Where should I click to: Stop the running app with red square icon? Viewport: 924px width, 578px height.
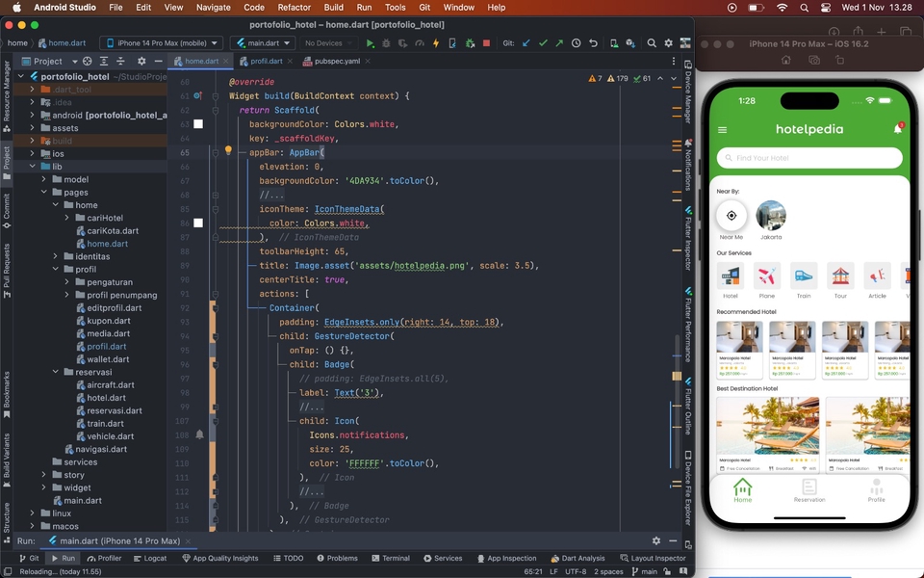click(x=485, y=42)
